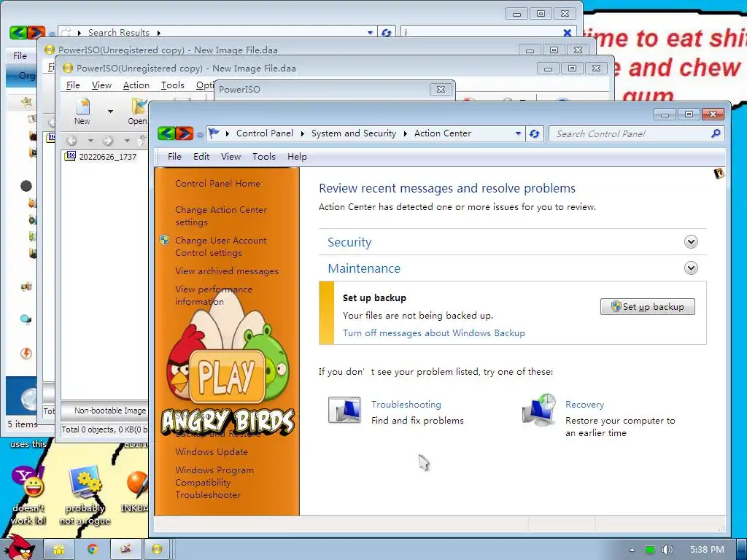This screenshot has height=560, width=747.
Task: Click View archived messages
Action: (227, 271)
